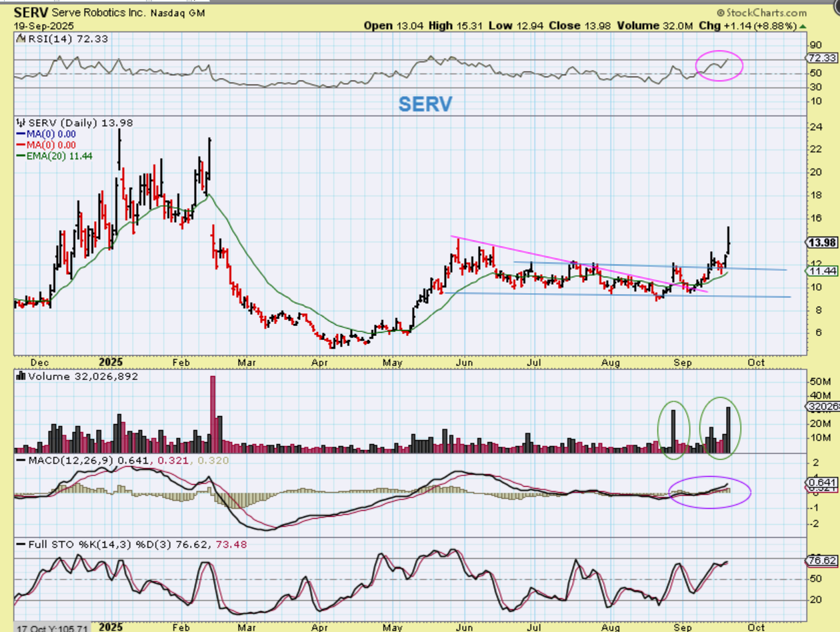Click the SERV ticker symbol in the header
Image resolution: width=840 pixels, height=632 pixels.
tap(31, 13)
